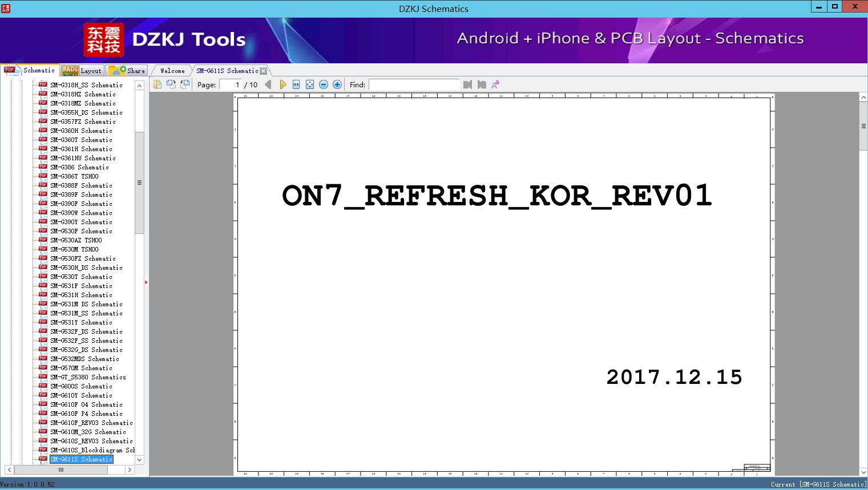The height and width of the screenshot is (490, 868).
Task: Select the SM-G611S Schematic document tab
Action: [x=227, y=71]
